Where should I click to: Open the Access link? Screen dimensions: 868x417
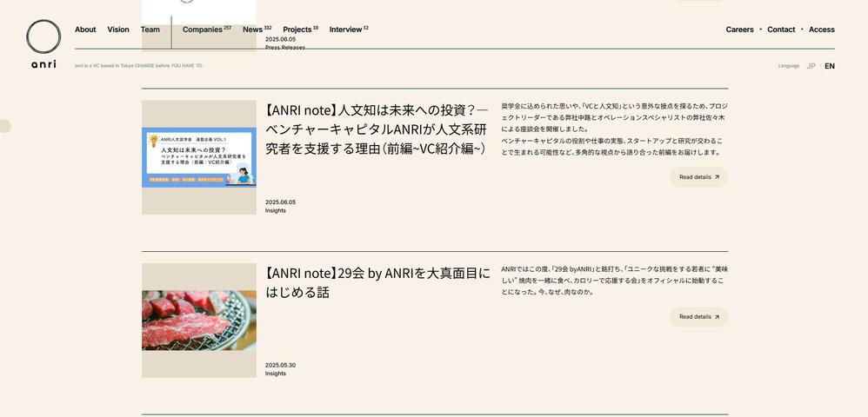point(822,30)
